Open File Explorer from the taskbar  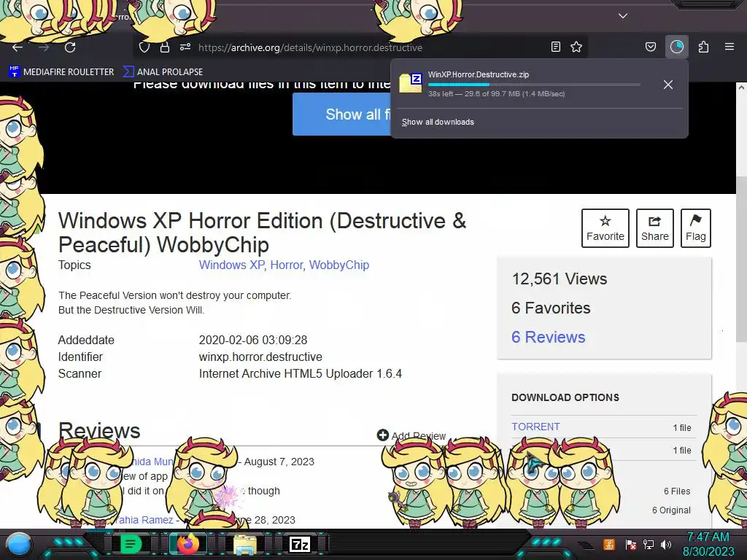tap(245, 544)
